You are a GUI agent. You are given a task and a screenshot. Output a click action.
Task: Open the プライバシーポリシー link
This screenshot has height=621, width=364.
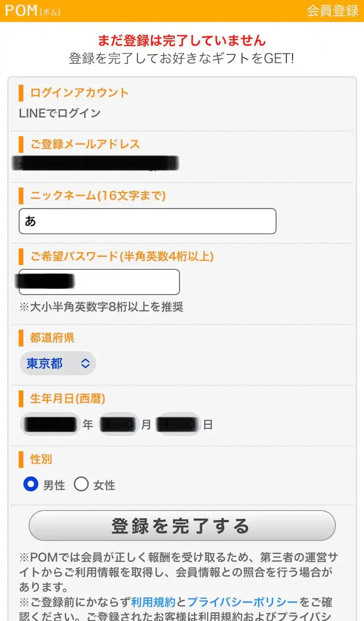point(242,602)
